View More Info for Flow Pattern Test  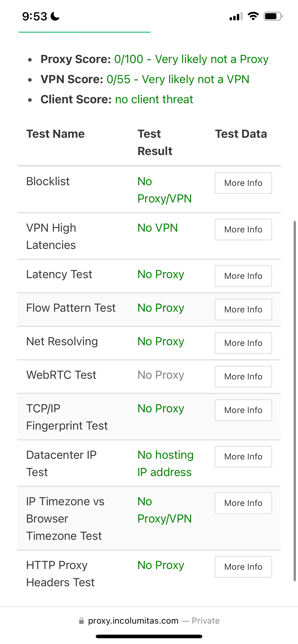point(243,310)
